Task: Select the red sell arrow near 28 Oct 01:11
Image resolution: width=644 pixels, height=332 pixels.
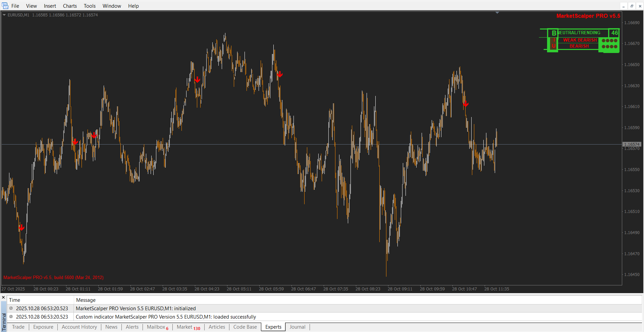Action: coord(75,142)
